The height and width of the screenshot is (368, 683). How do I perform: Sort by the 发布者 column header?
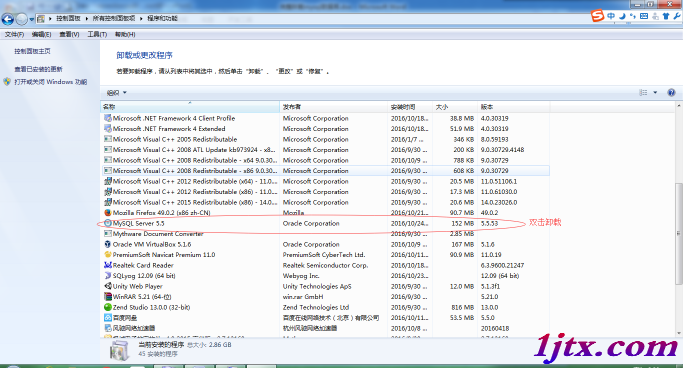point(334,107)
